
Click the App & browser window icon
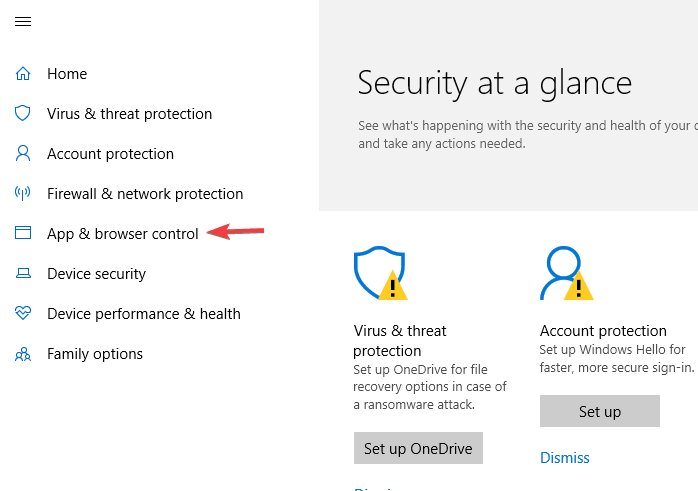click(x=23, y=234)
